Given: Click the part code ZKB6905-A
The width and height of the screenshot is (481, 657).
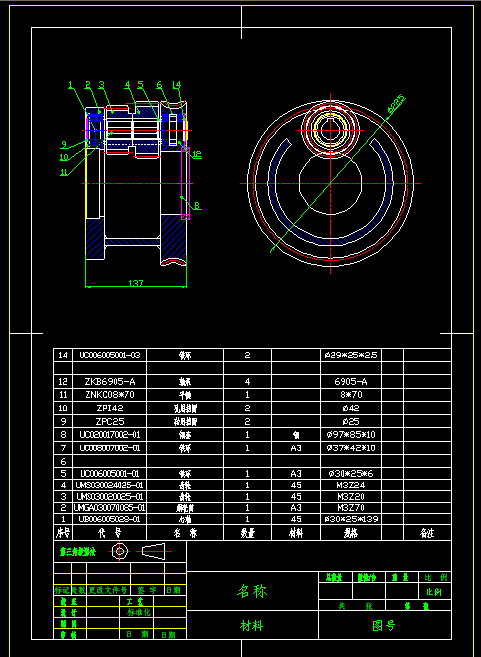Looking at the screenshot, I should (x=110, y=382).
